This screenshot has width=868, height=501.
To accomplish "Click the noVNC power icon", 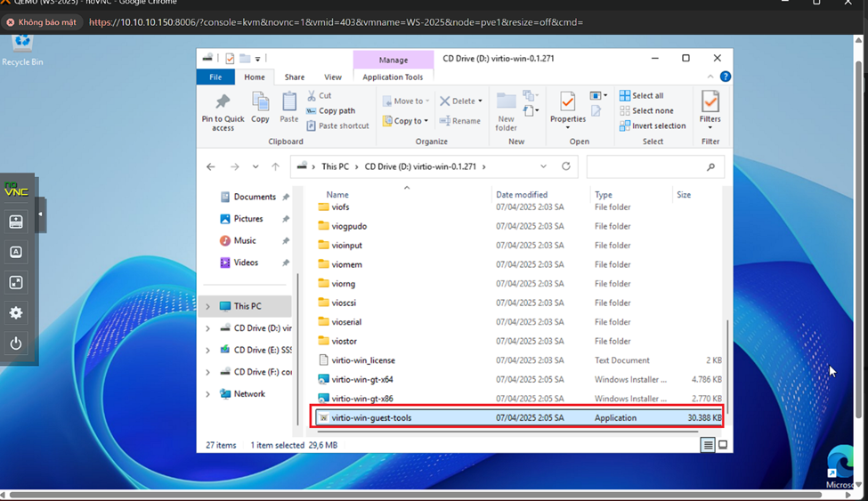I will 16,343.
